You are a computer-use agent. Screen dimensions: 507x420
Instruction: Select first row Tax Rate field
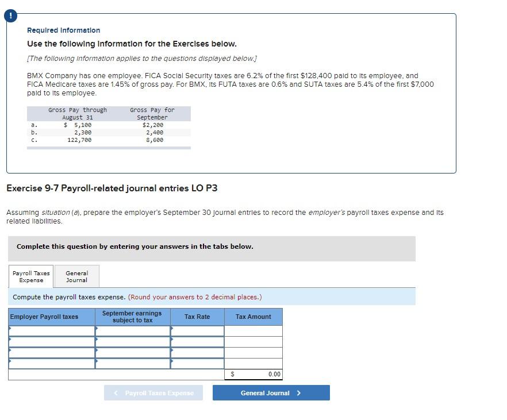pos(197,331)
